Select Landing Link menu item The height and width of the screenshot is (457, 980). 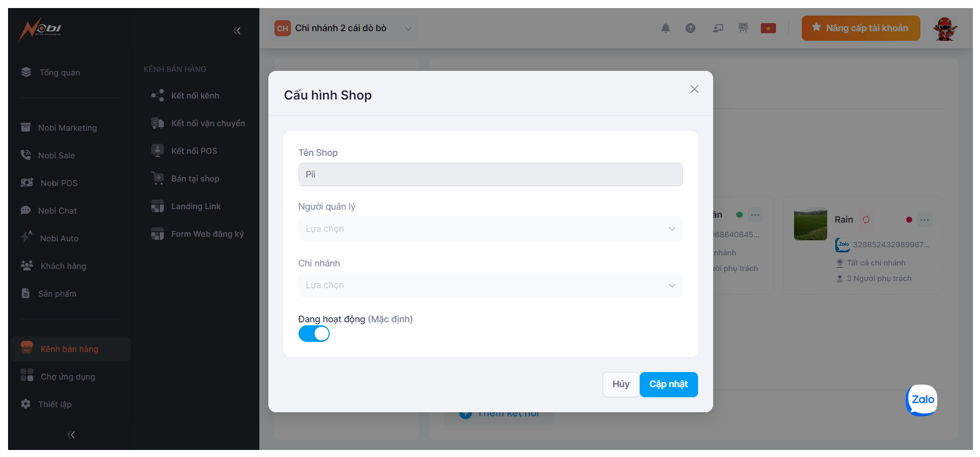195,206
